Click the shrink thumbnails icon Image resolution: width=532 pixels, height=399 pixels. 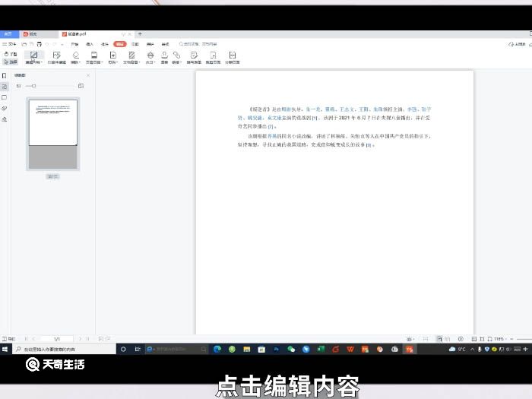pos(19,86)
